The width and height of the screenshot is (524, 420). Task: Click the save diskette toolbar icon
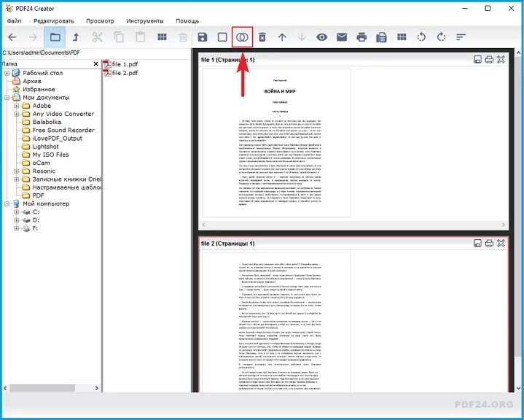click(203, 37)
